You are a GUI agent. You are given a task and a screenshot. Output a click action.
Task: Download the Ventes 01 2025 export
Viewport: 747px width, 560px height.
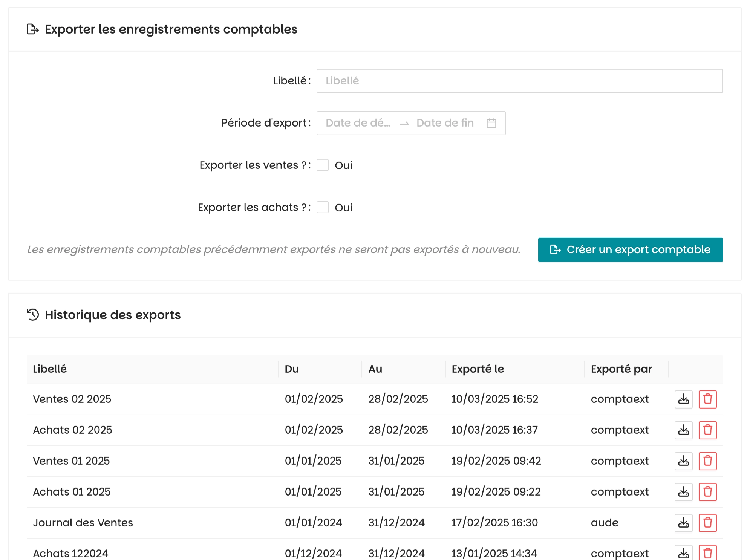[x=683, y=461]
